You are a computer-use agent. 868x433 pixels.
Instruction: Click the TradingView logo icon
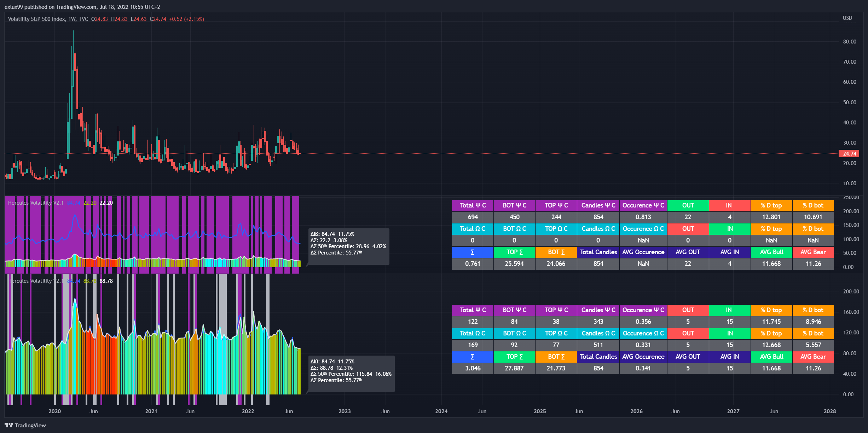pos(8,425)
